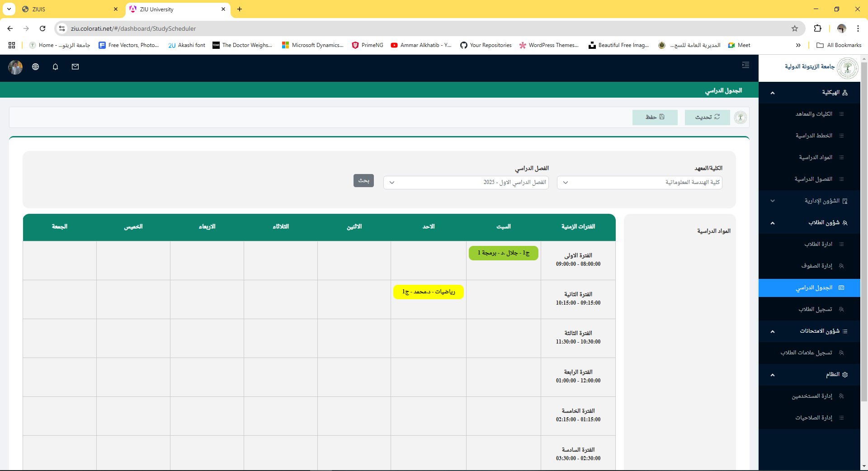Click the السبت column header
The width and height of the screenshot is (868, 471).
coord(504,227)
